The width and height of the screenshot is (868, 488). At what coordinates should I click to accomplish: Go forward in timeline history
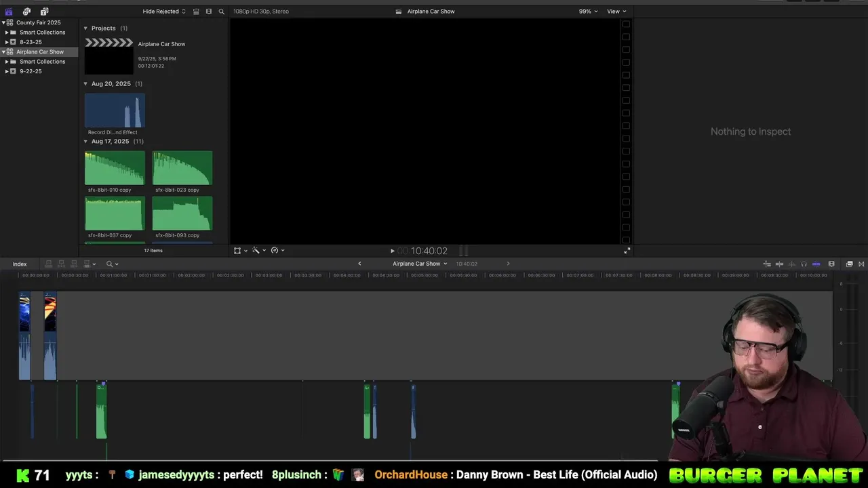(x=508, y=264)
